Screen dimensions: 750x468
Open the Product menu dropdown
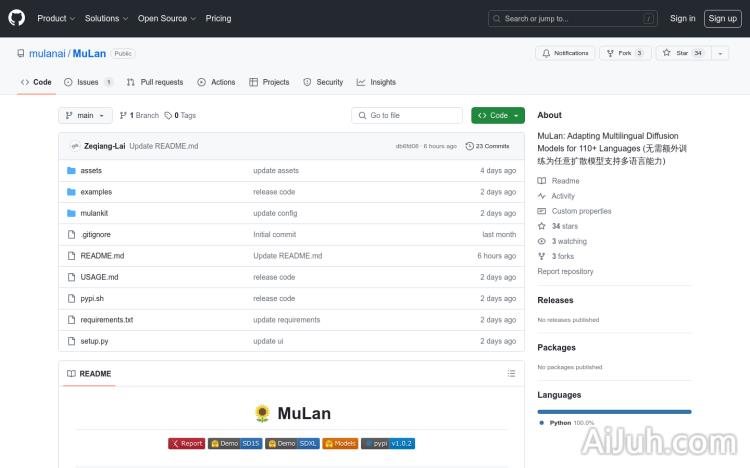(x=56, y=18)
